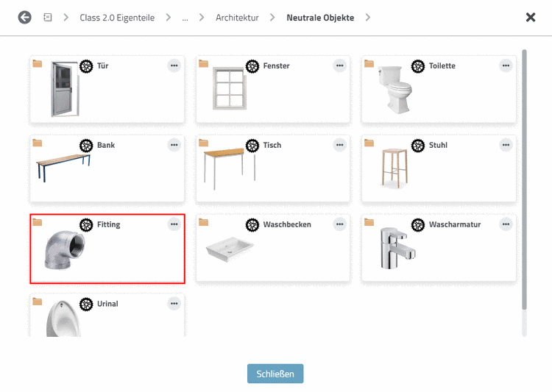Image resolution: width=552 pixels, height=392 pixels.
Task: Open the three-dot menu on Tür card
Action: tap(174, 65)
